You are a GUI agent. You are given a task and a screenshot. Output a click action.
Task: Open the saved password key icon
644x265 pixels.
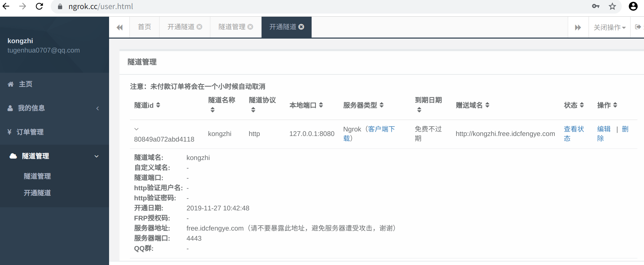click(596, 6)
